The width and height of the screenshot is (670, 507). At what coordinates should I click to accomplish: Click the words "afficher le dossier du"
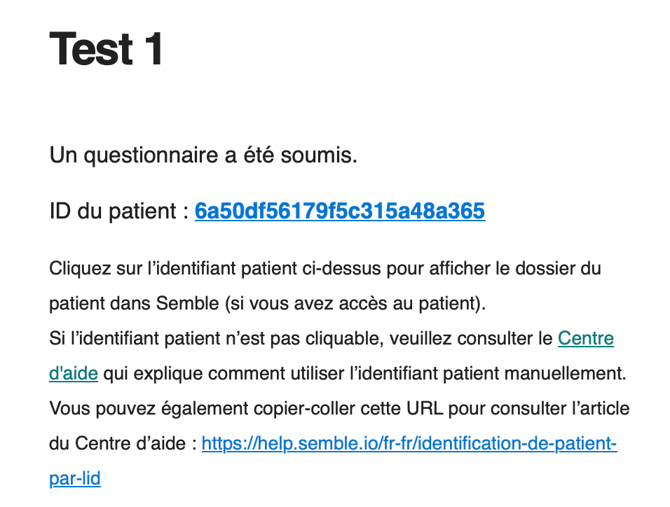point(515,269)
